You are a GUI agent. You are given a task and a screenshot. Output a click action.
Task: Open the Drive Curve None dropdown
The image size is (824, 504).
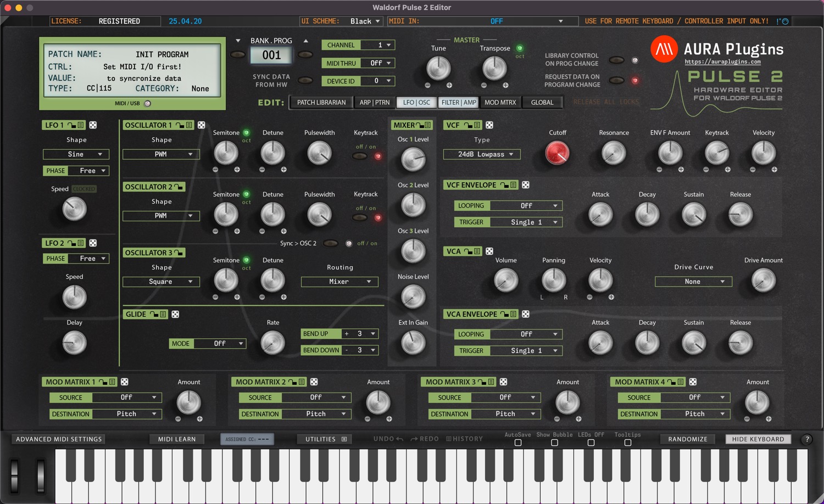pos(693,282)
